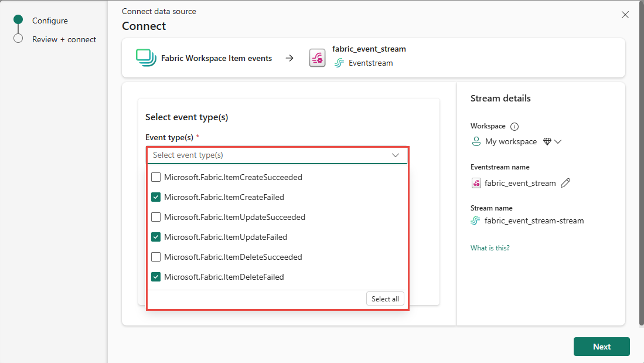The image size is (644, 363).
Task: Expand the My workspace chevron
Action: (558, 142)
